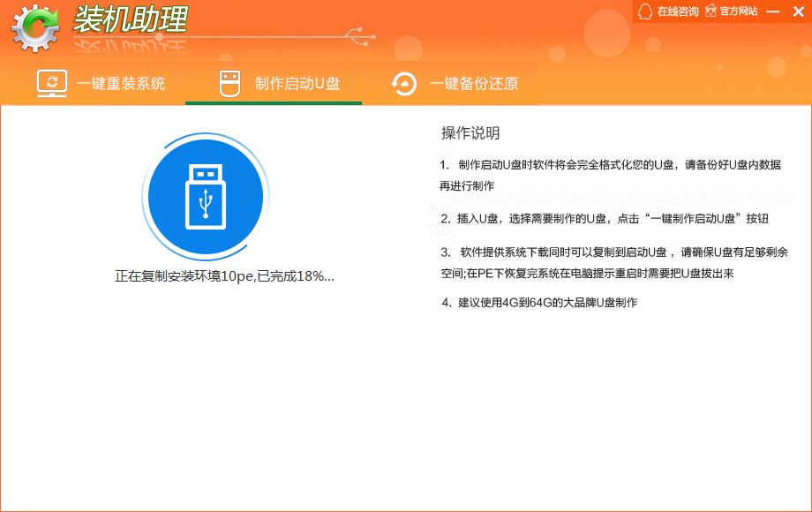The height and width of the screenshot is (512, 812).
Task: Click the monitor icon for 一键重装系统
Action: [x=52, y=84]
